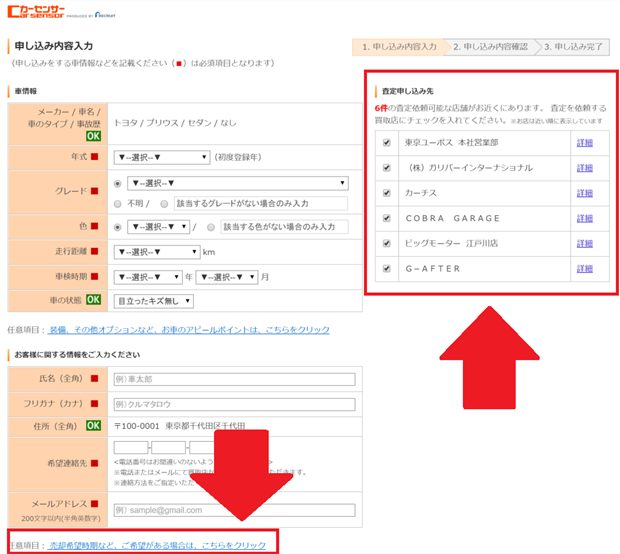The width and height of the screenshot is (620, 554).
Task: Click the first phone number box
Action: (131, 447)
